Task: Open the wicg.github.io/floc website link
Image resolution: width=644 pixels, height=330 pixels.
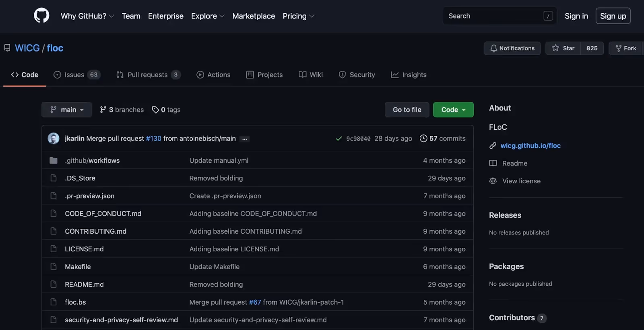Action: 530,145
